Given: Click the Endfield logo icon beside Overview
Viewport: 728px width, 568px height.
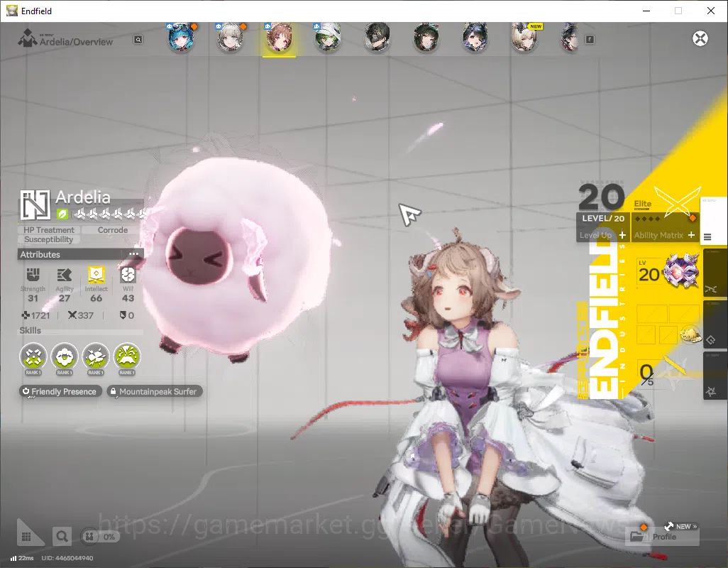Looking at the screenshot, I should click(27, 38).
